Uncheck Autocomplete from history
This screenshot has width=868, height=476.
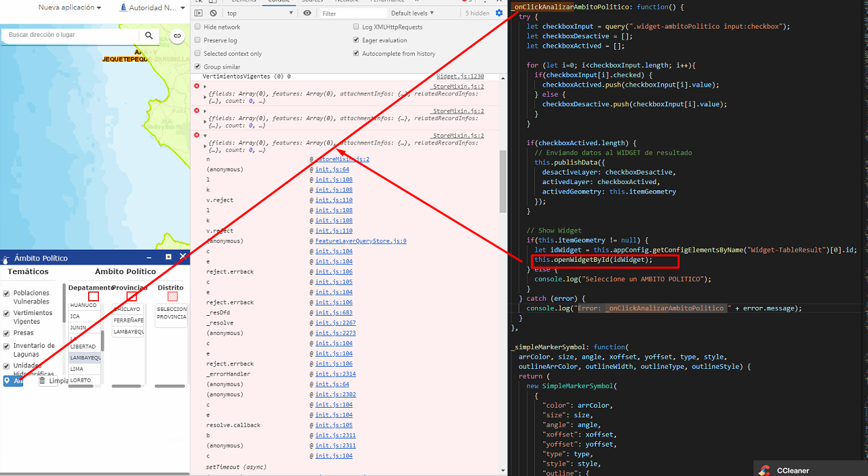click(356, 53)
